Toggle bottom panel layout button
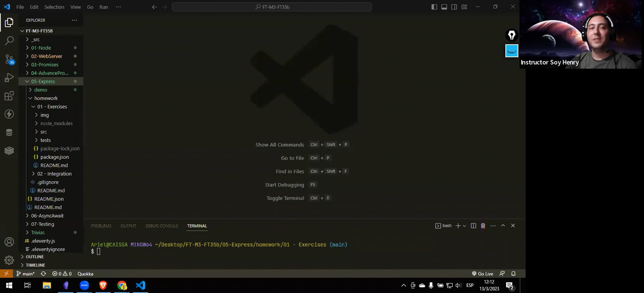The height and width of the screenshot is (293, 644). (x=444, y=7)
